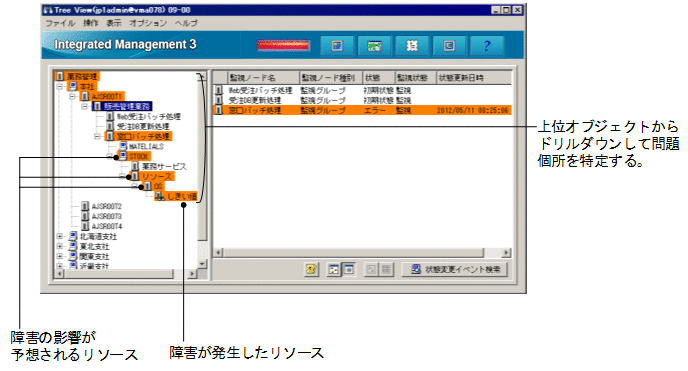
Task: Open the 表示 menu
Action: tap(114, 23)
